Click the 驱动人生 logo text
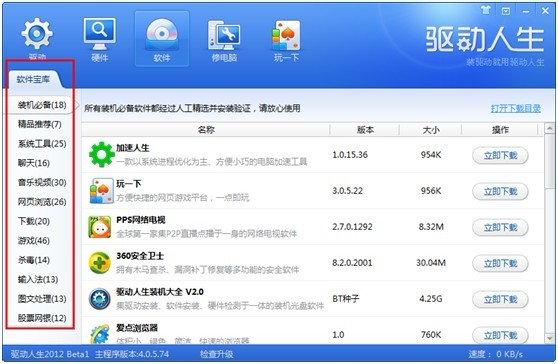Image resolution: width=558 pixels, height=364 pixels. coord(485,39)
